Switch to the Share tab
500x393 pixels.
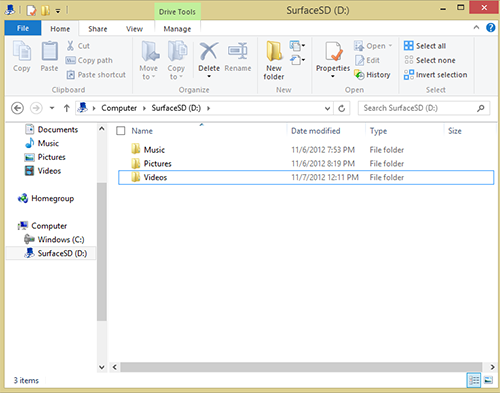click(x=98, y=29)
